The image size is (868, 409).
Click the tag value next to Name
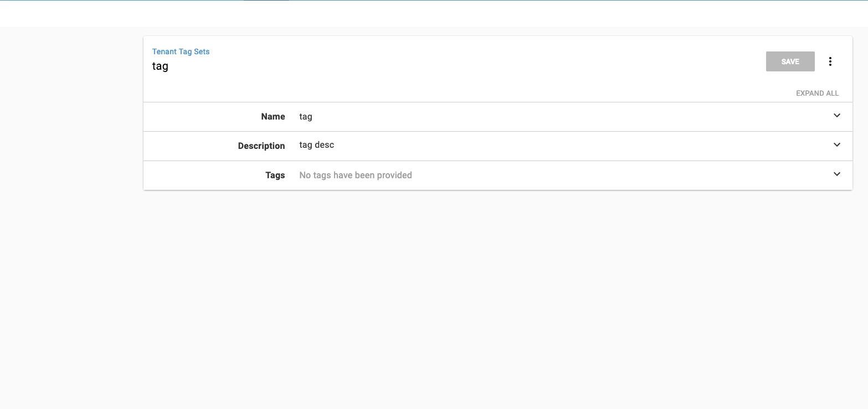(305, 116)
